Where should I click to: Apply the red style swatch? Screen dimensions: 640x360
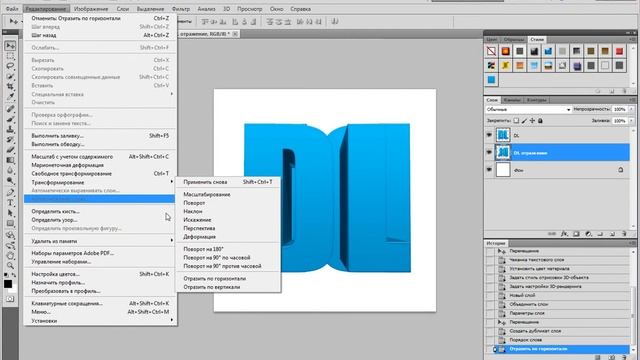[x=619, y=51]
